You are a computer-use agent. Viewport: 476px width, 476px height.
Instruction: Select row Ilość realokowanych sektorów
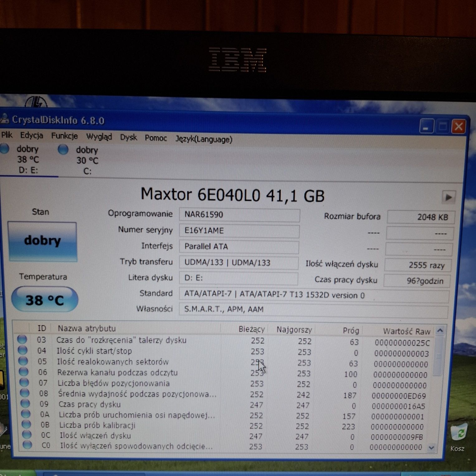224,362
